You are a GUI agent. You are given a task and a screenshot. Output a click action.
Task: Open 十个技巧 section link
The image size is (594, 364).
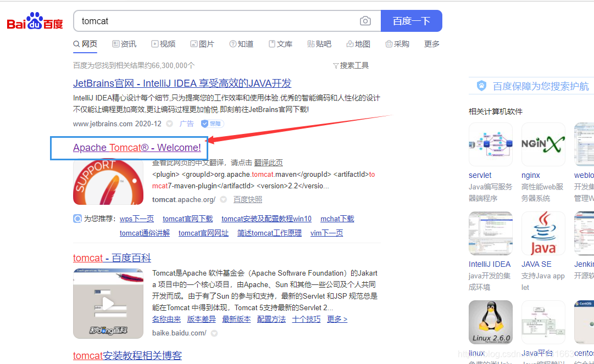click(306, 320)
